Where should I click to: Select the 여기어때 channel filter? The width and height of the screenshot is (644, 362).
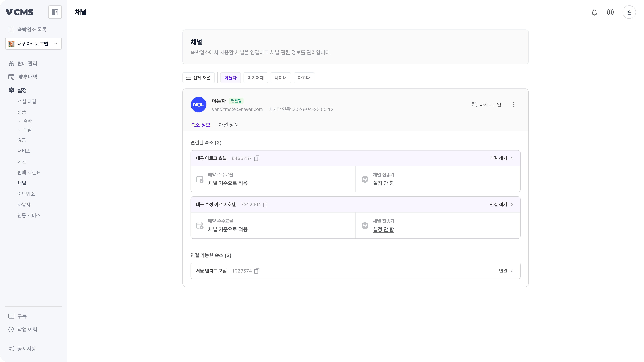tap(256, 78)
